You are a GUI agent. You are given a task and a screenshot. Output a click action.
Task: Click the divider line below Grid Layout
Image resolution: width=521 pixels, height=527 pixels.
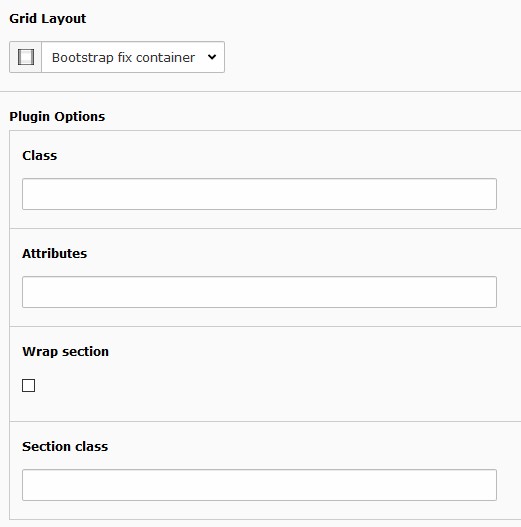click(x=260, y=91)
